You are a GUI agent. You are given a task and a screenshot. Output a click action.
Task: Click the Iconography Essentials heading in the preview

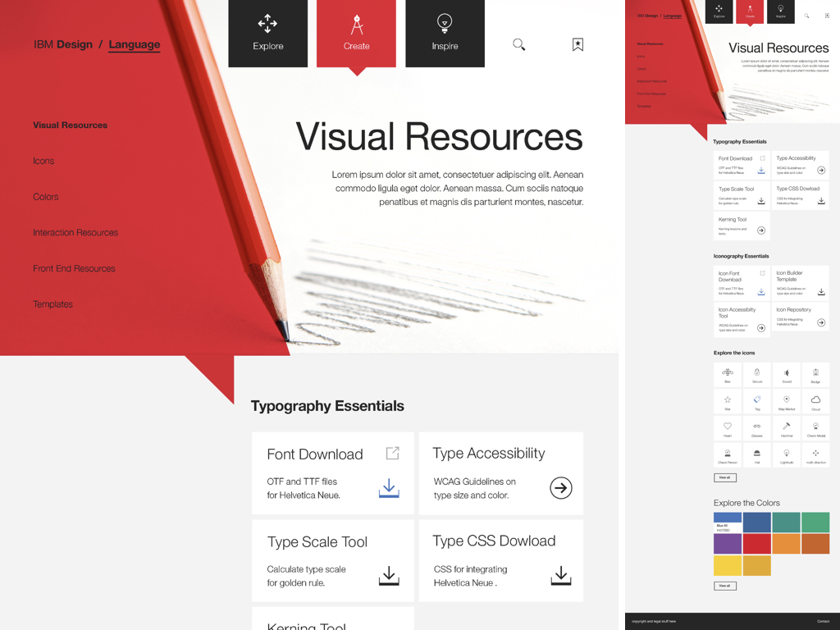tap(741, 256)
